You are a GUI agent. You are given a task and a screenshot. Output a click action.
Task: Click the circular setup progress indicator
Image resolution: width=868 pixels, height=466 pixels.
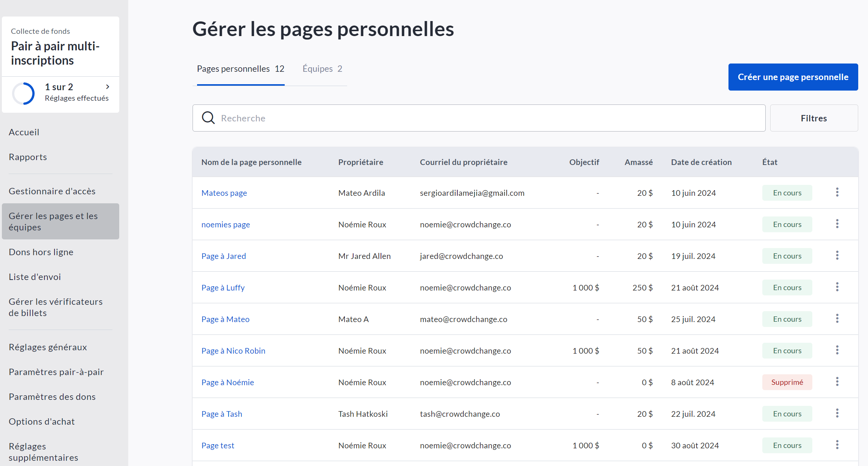click(x=23, y=93)
